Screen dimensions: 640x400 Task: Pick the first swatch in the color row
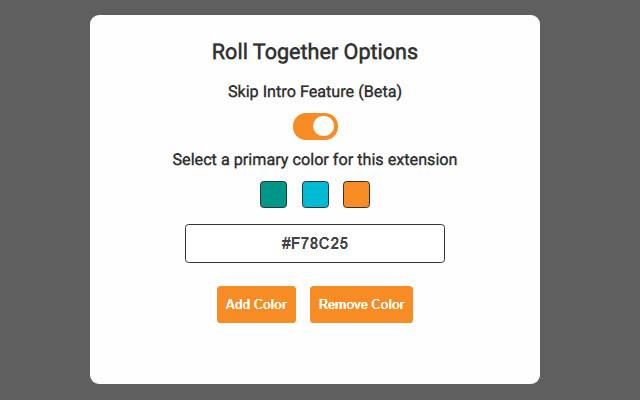click(273, 194)
